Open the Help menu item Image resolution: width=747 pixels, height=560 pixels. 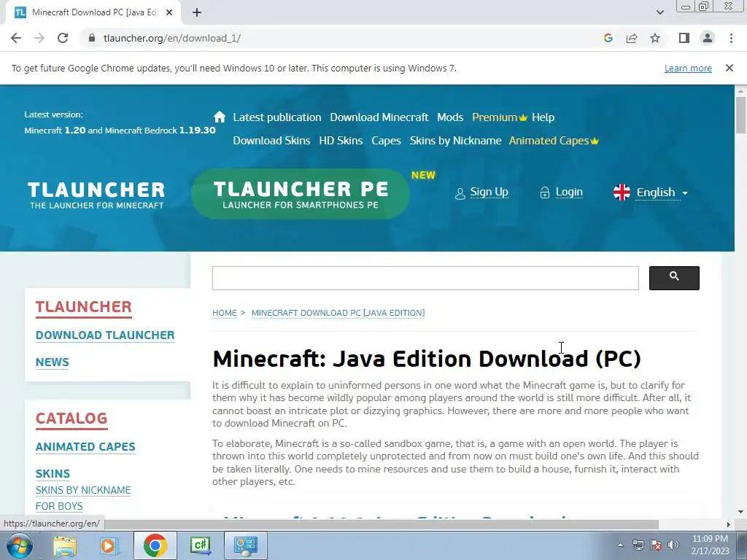pos(543,117)
